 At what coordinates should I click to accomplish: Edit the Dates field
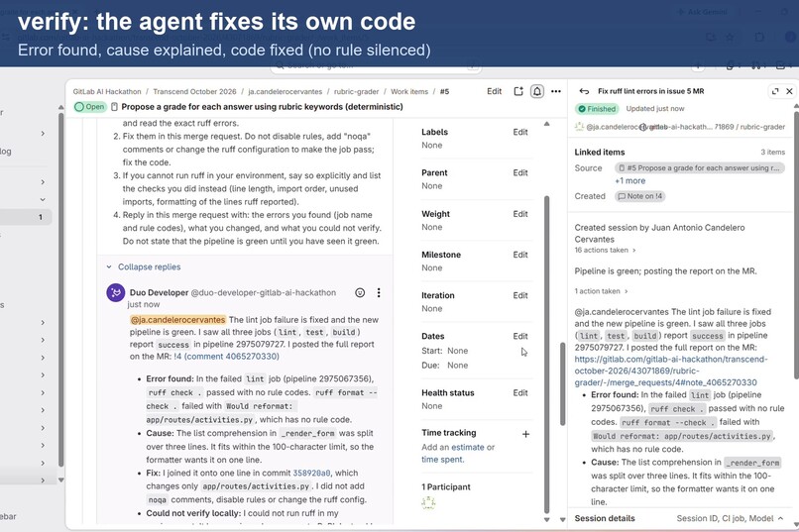tap(520, 336)
